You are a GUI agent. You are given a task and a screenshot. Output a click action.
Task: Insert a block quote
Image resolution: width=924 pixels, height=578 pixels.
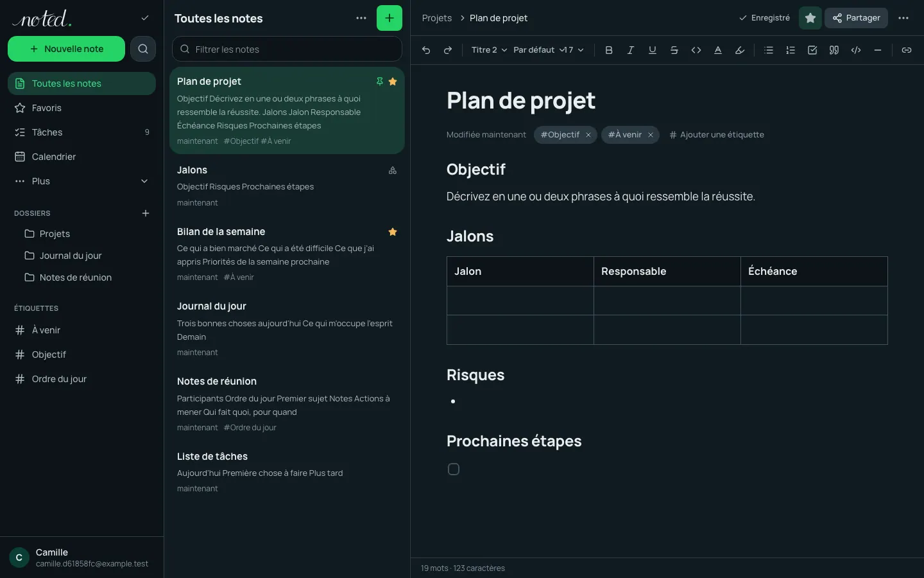[834, 50]
